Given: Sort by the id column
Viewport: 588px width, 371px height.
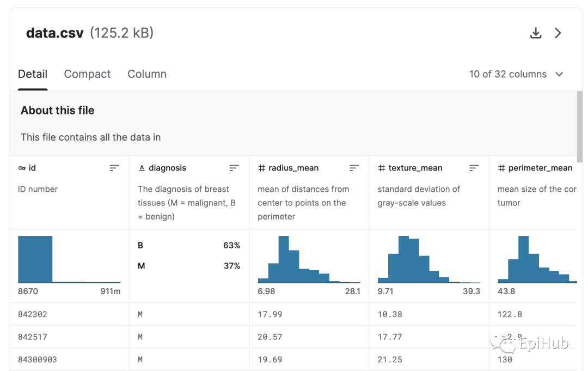Looking at the screenshot, I should pyautogui.click(x=114, y=168).
